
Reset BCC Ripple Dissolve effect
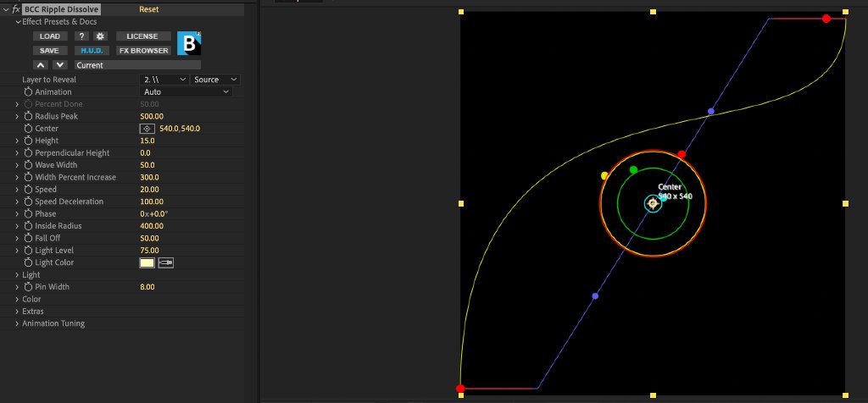[x=149, y=9]
